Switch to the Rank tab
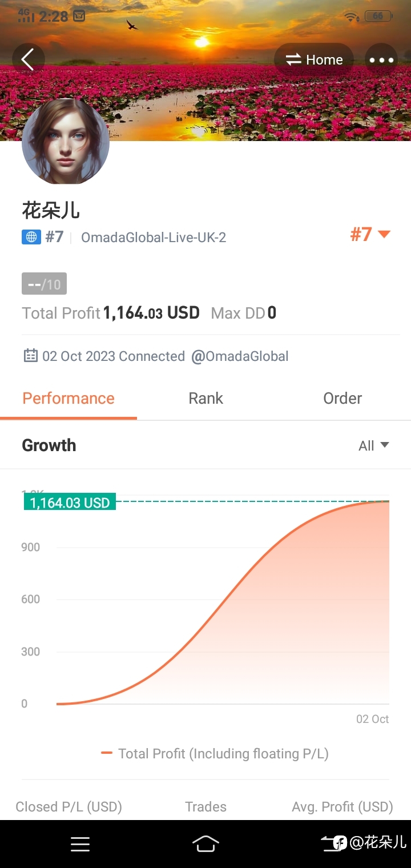The height and width of the screenshot is (868, 411). pyautogui.click(x=205, y=399)
